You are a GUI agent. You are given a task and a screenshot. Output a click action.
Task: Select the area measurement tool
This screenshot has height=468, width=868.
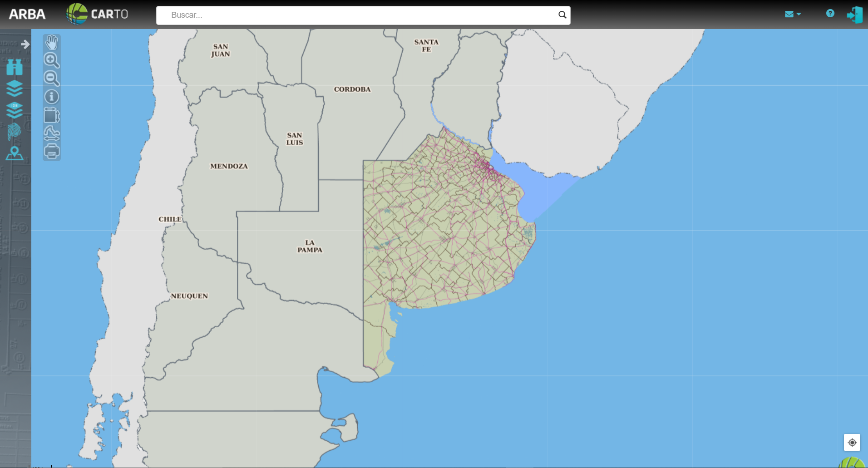coord(51,115)
